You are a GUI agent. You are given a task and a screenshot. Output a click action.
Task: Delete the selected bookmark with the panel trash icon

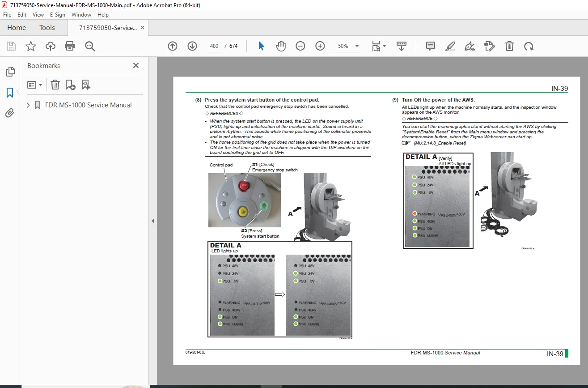coord(55,85)
